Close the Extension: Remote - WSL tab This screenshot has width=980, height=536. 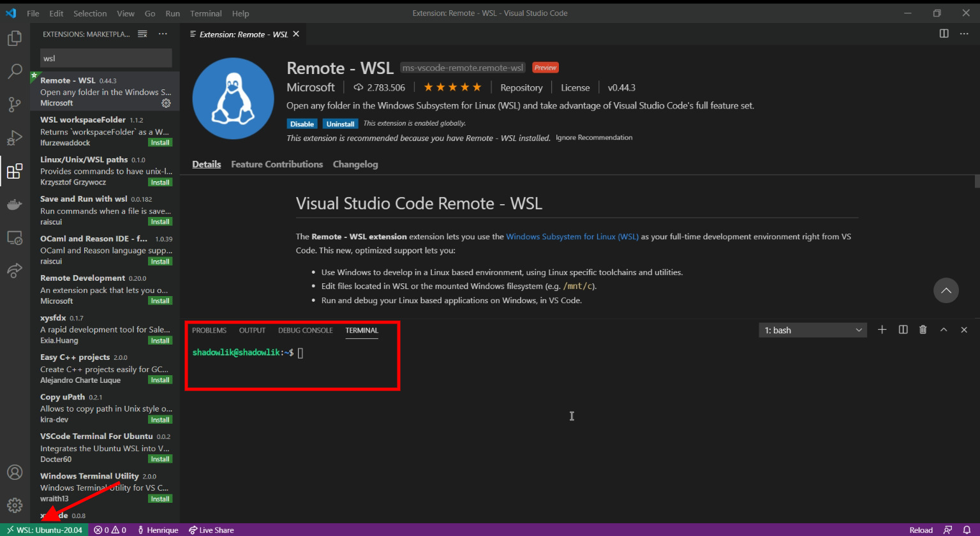[x=296, y=34]
